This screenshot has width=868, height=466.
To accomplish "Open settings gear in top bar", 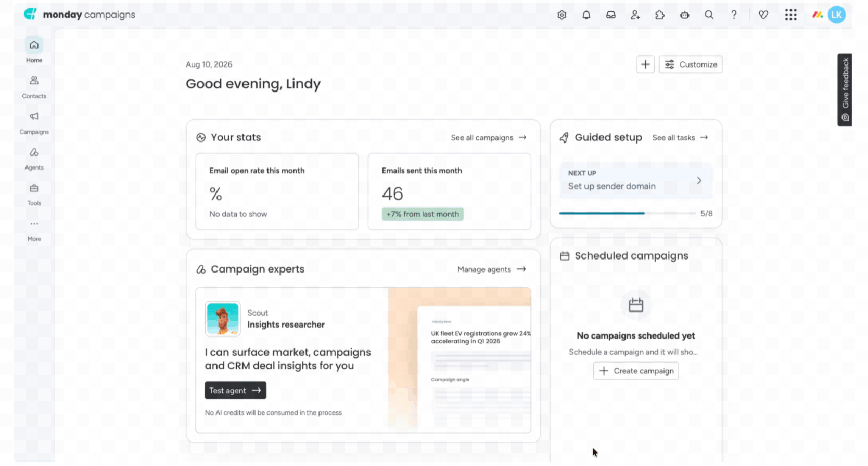I will pos(561,15).
